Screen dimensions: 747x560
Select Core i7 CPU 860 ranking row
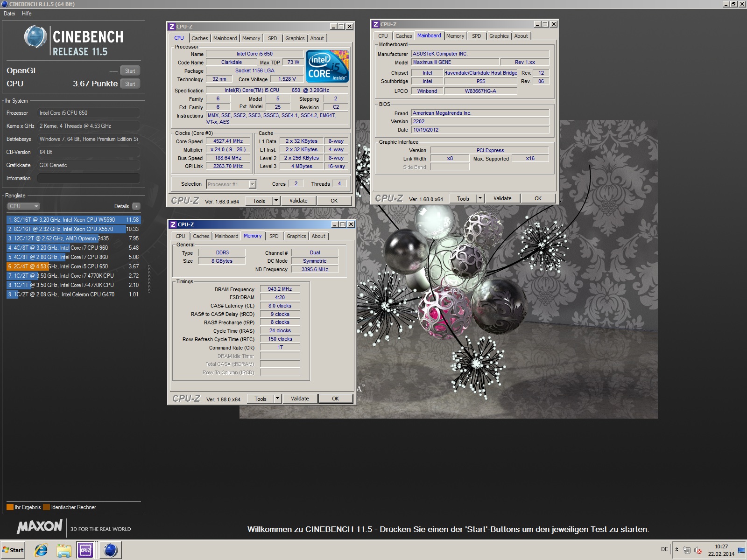pyautogui.click(x=73, y=257)
